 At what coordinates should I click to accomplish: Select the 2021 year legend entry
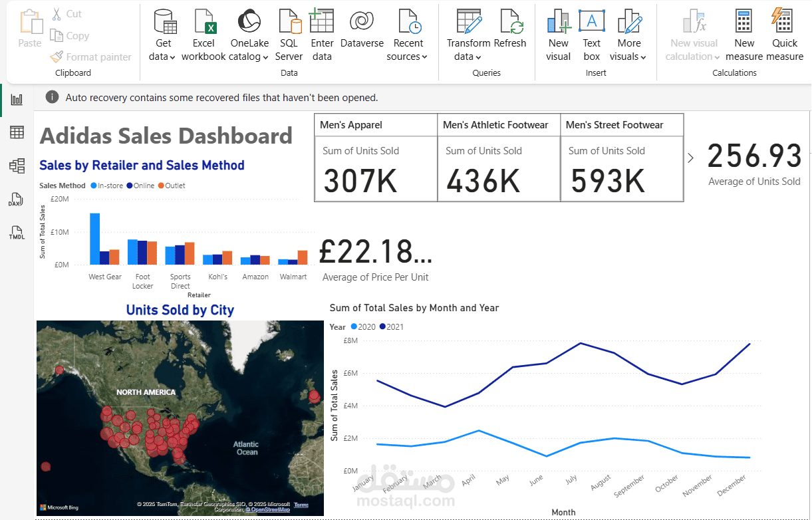391,326
